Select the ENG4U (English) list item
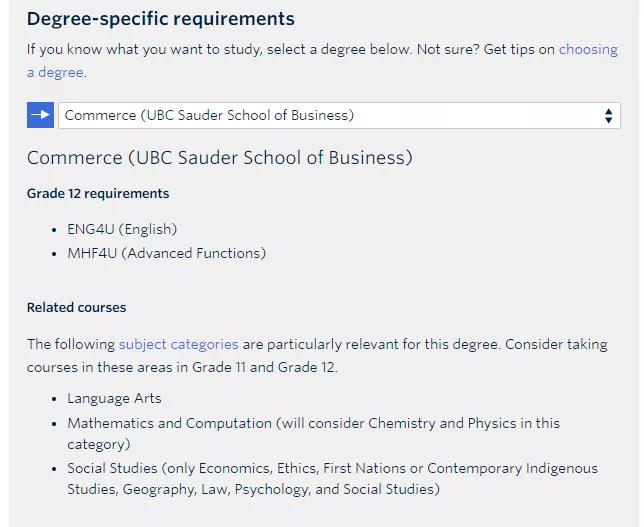Image resolution: width=644 pixels, height=527 pixels. 122,229
